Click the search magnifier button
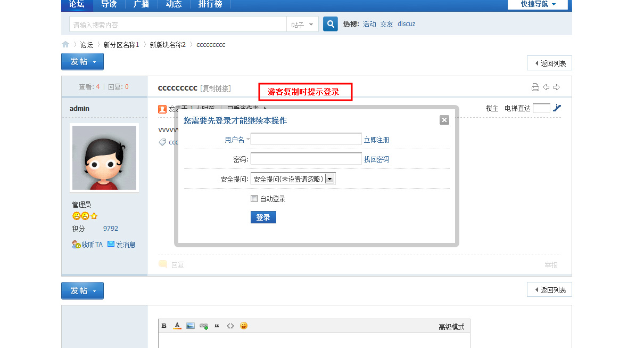The image size is (644, 348). 331,24
